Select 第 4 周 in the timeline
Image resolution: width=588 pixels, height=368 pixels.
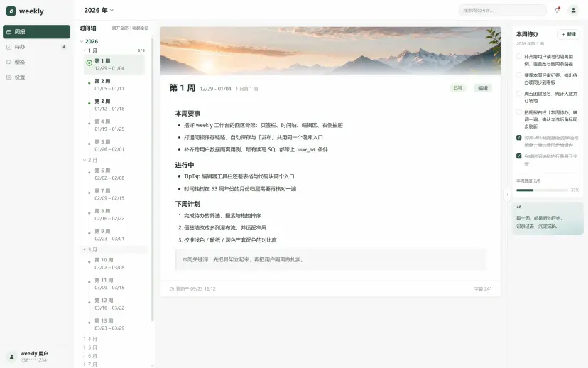point(114,125)
